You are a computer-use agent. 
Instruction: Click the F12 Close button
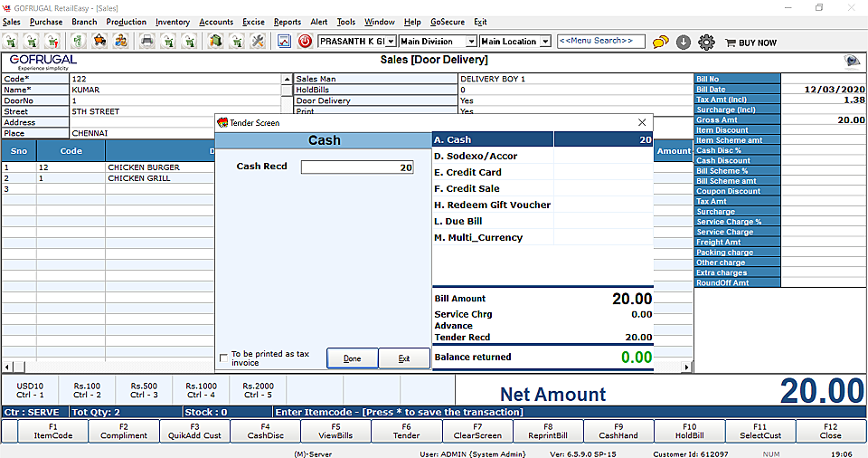[830, 431]
